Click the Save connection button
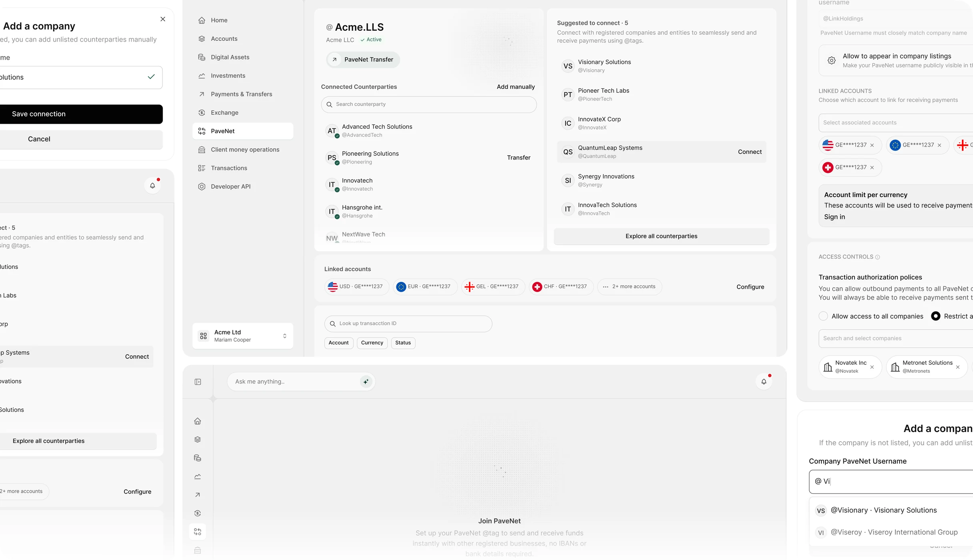 click(x=81, y=114)
